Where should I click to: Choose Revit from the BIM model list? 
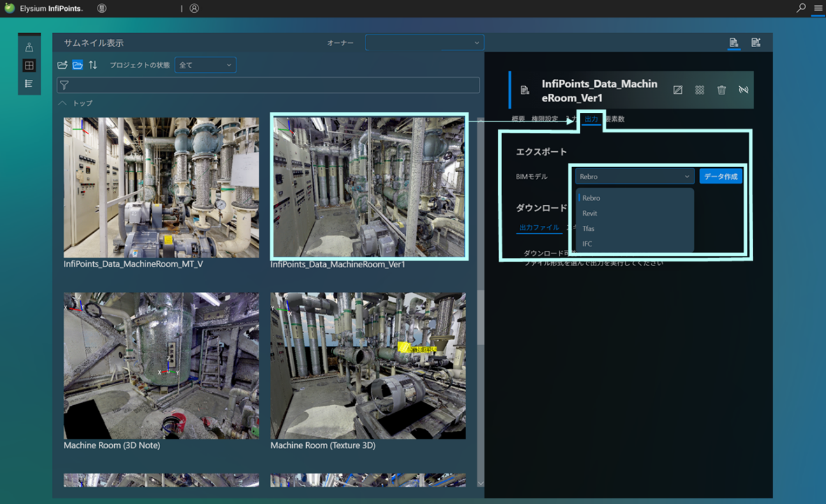pos(589,213)
